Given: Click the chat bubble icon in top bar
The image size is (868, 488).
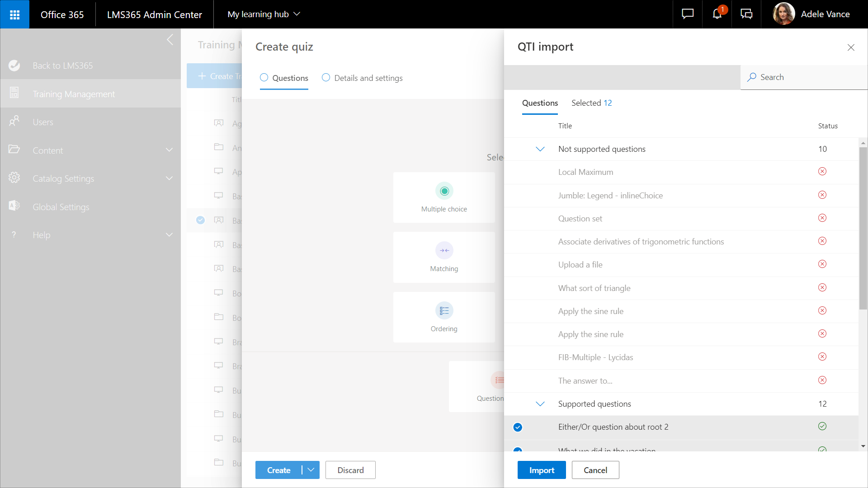Looking at the screenshot, I should click(687, 14).
